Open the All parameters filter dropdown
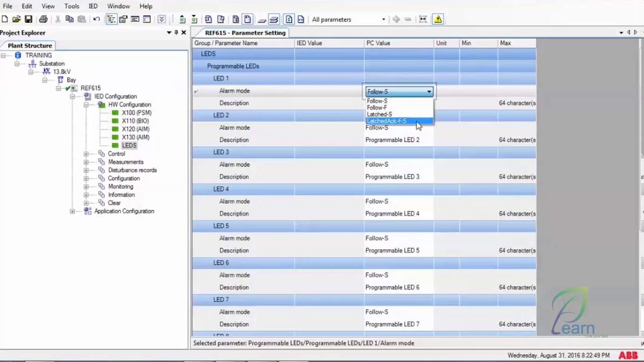This screenshot has width=644, height=362. [x=383, y=19]
